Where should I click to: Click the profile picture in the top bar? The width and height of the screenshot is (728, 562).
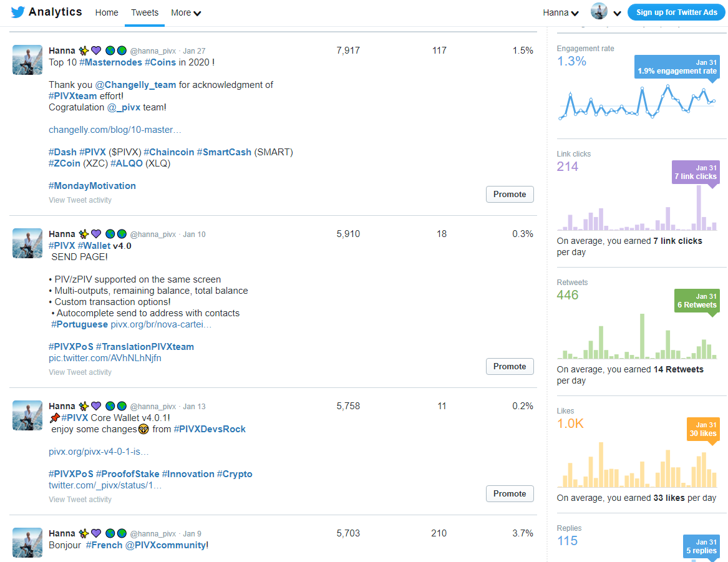click(x=599, y=11)
